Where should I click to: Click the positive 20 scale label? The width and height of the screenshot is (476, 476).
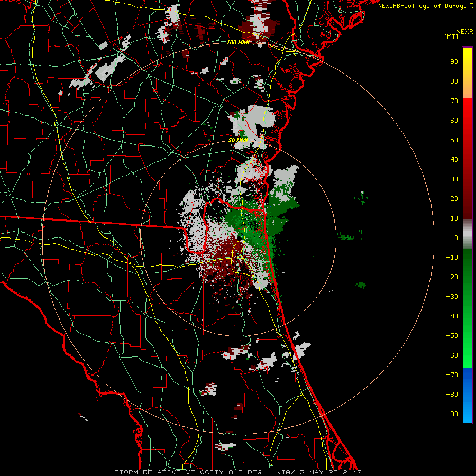point(454,199)
